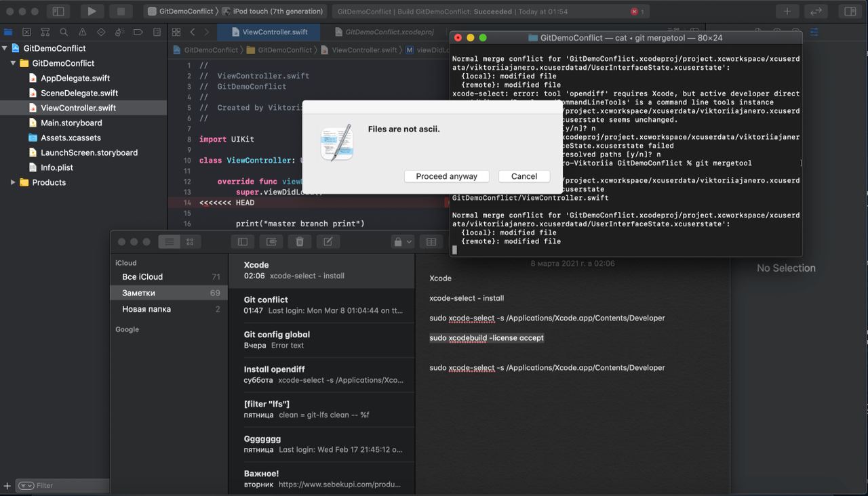This screenshot has width=868, height=496.
Task: Open the related items grid menu in editor
Action: coord(176,32)
